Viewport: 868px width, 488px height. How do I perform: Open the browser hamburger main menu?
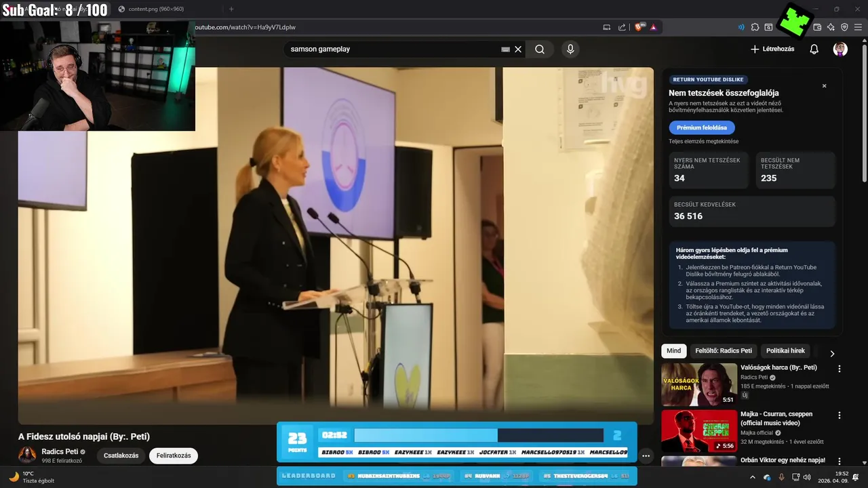point(858,27)
